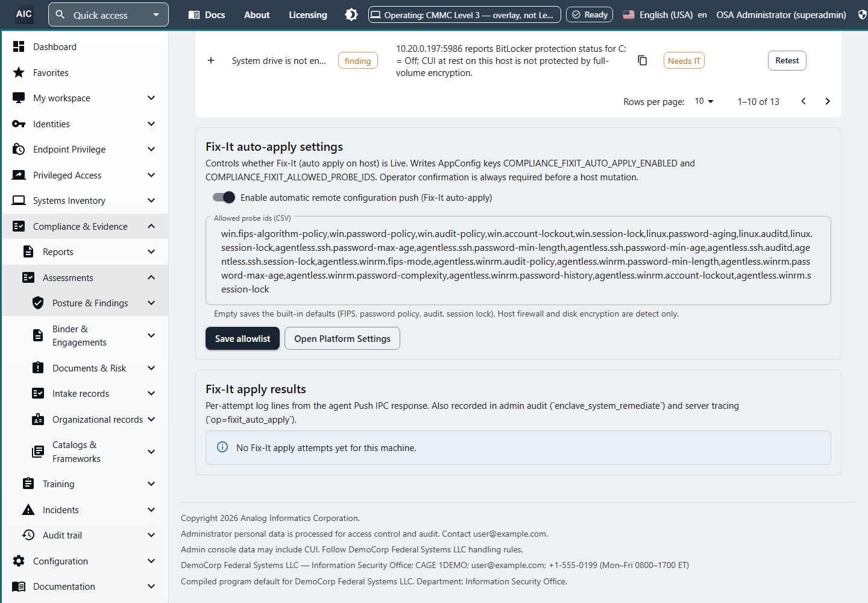This screenshot has width=868, height=603.
Task: Click the Incidents warning triangle icon
Action: [x=28, y=510]
